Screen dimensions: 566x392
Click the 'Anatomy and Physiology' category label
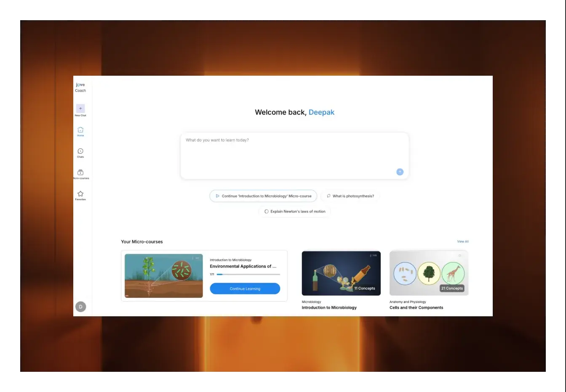pos(408,302)
